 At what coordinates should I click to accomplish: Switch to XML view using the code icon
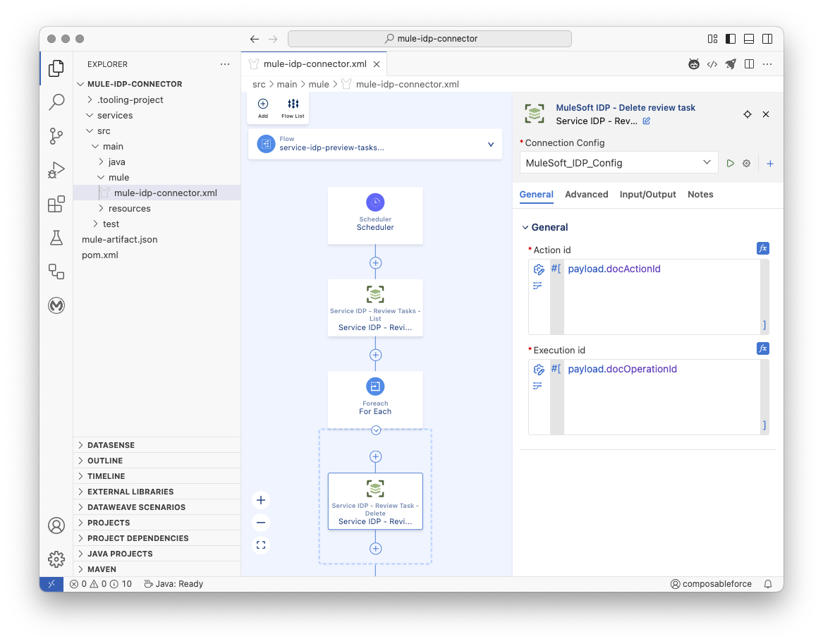click(712, 63)
